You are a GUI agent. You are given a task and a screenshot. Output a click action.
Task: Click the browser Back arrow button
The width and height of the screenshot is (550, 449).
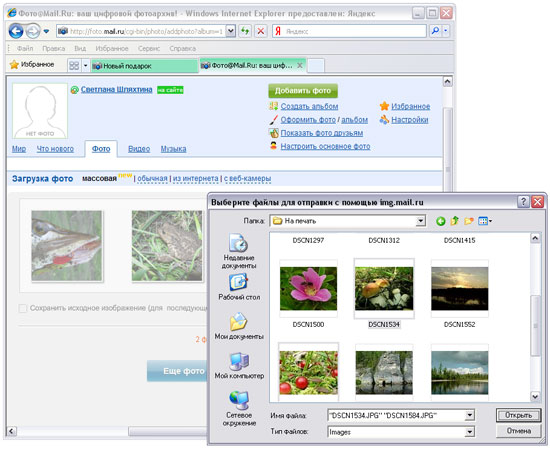click(x=16, y=32)
